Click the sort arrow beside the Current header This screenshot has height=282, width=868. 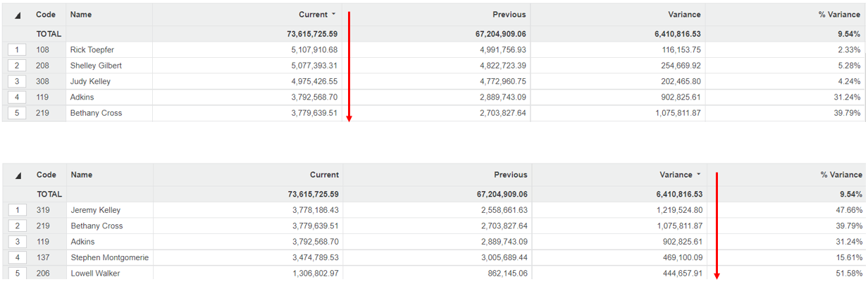click(334, 15)
